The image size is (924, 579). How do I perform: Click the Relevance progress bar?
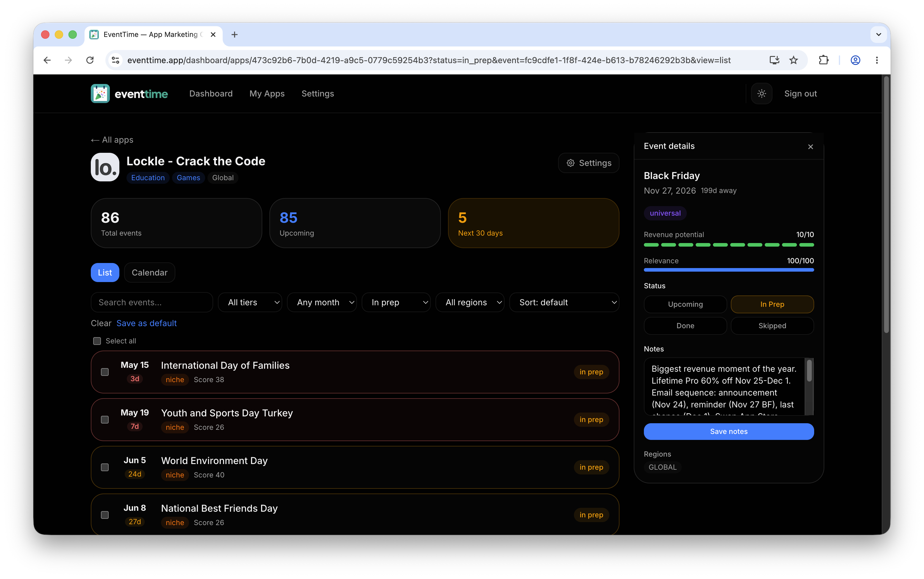(728, 270)
